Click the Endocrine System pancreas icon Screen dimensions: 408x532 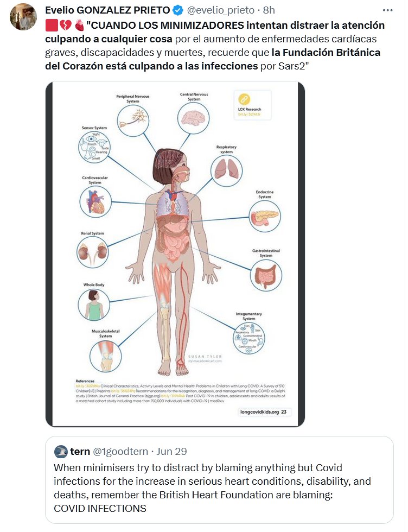pos(265,217)
